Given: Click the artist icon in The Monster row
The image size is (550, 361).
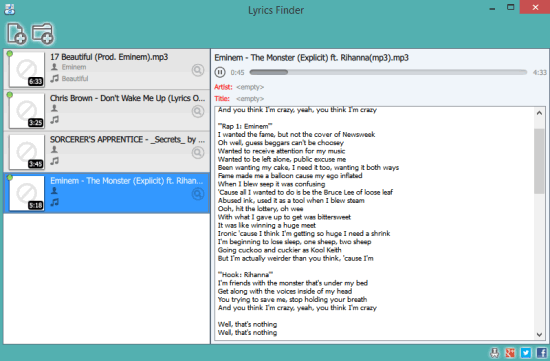Looking at the screenshot, I should pyautogui.click(x=54, y=190).
